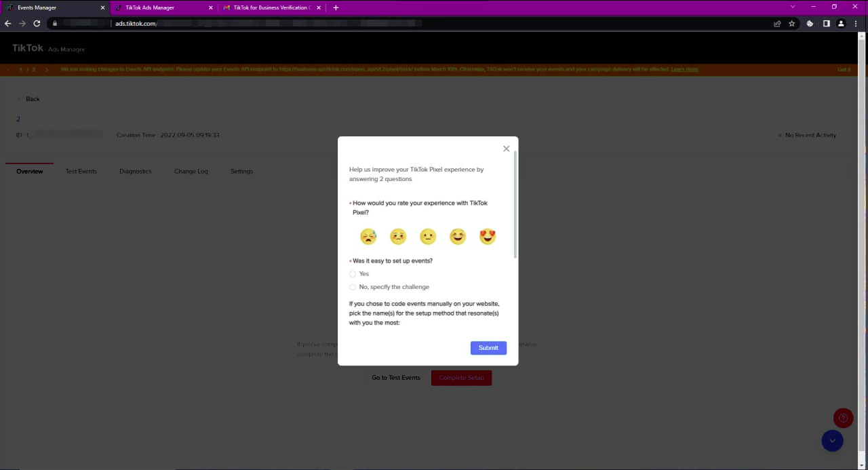Select the crying face emoji rating
Image resolution: width=868 pixels, height=470 pixels.
[368, 236]
